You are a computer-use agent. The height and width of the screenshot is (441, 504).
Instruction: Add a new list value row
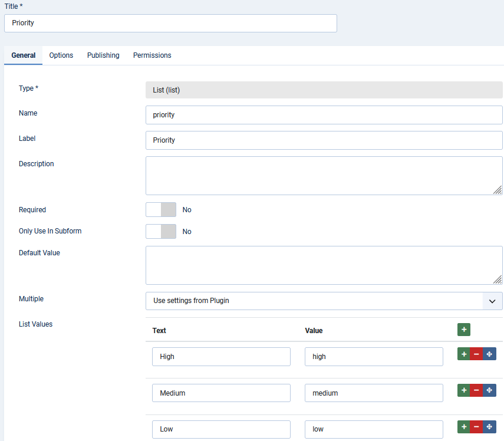(464, 330)
